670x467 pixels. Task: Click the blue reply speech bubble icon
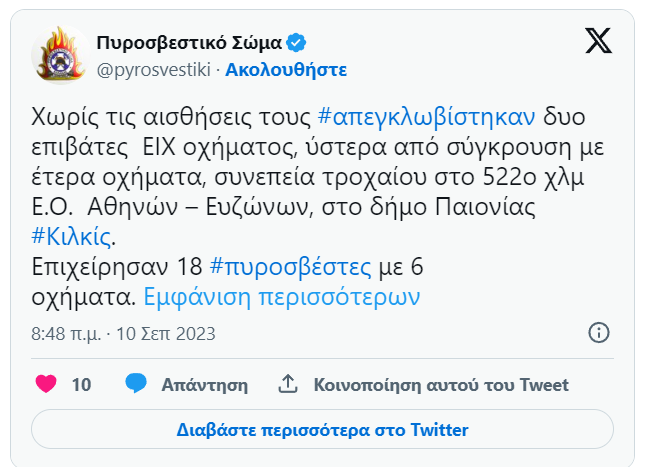[x=136, y=383]
